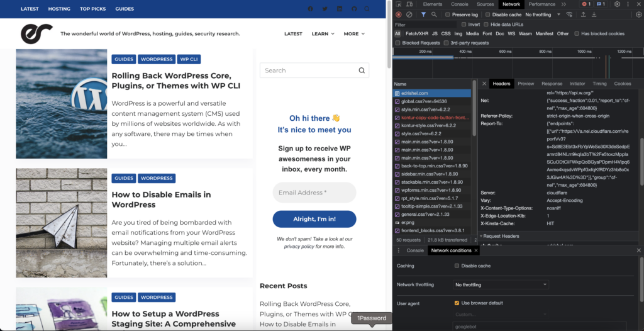Open DevTools settings gear

point(617,4)
